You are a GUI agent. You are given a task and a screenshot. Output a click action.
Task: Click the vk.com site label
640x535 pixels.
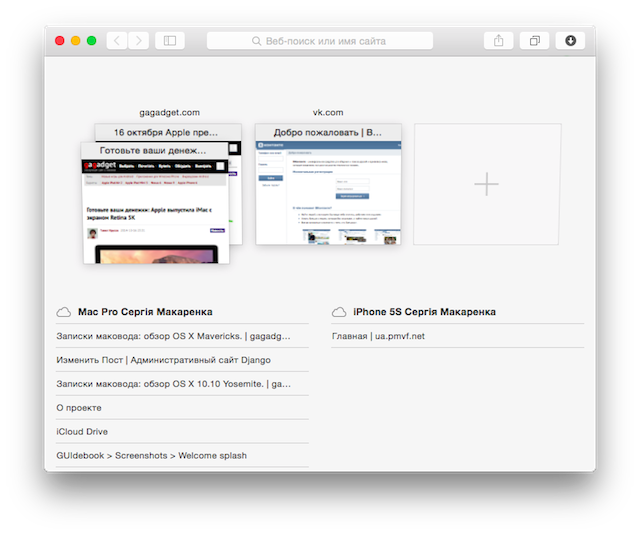point(328,112)
